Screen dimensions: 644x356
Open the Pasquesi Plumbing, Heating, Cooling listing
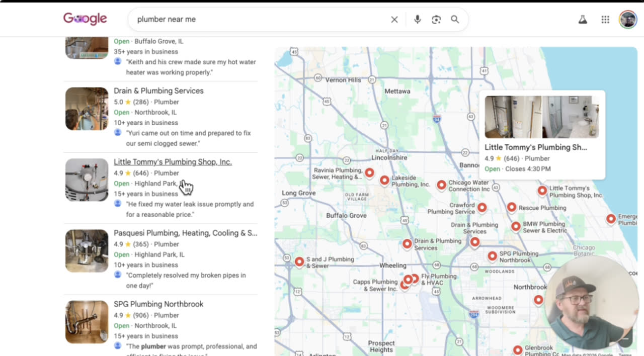click(x=185, y=233)
